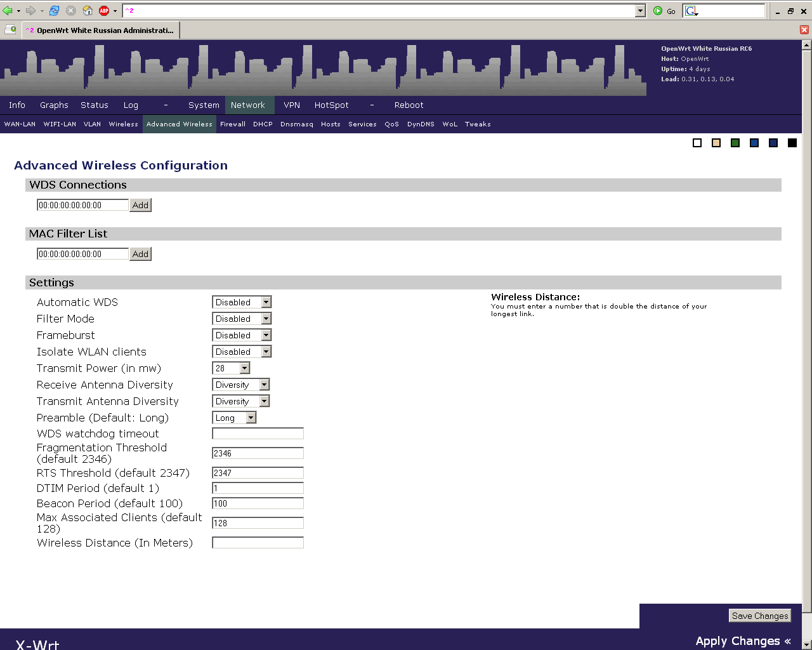Screen dimensions: 812x650
Task: Click the green Go button
Action: click(x=664, y=11)
